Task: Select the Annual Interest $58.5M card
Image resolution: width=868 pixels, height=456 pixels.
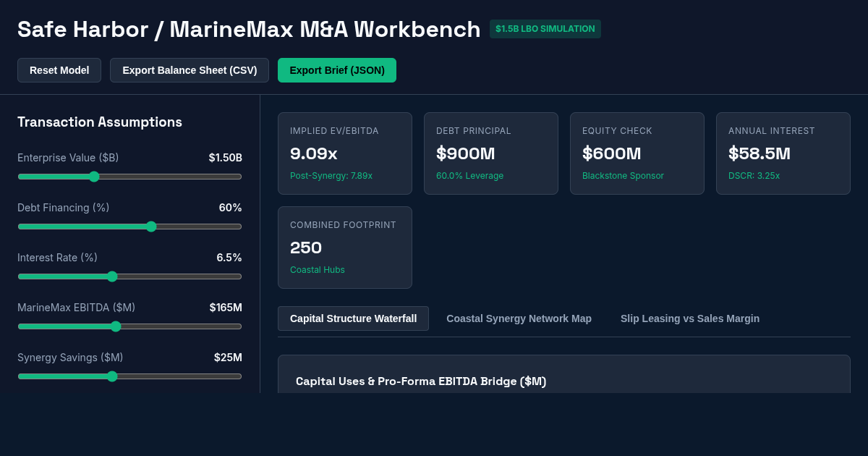Action: (783, 153)
